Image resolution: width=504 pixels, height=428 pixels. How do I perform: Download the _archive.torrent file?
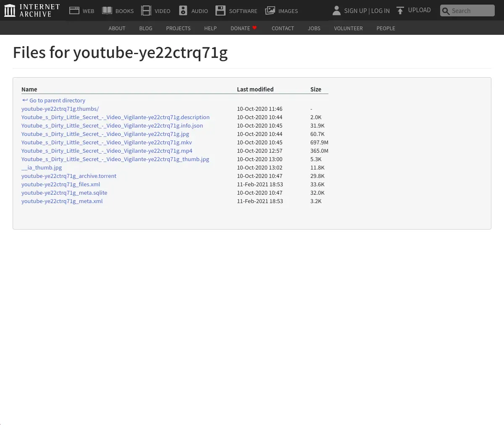click(69, 176)
